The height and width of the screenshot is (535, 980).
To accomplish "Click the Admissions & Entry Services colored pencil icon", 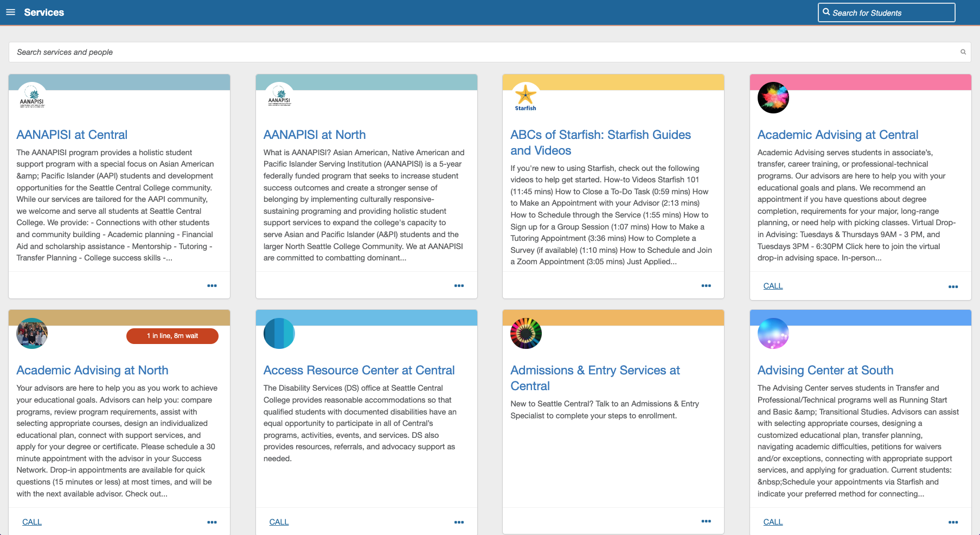I will tap(526, 333).
